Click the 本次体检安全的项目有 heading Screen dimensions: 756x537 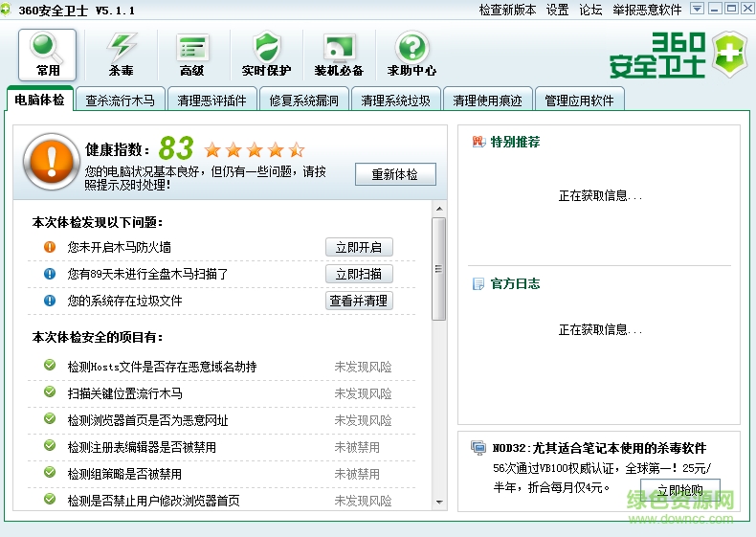pos(98,337)
